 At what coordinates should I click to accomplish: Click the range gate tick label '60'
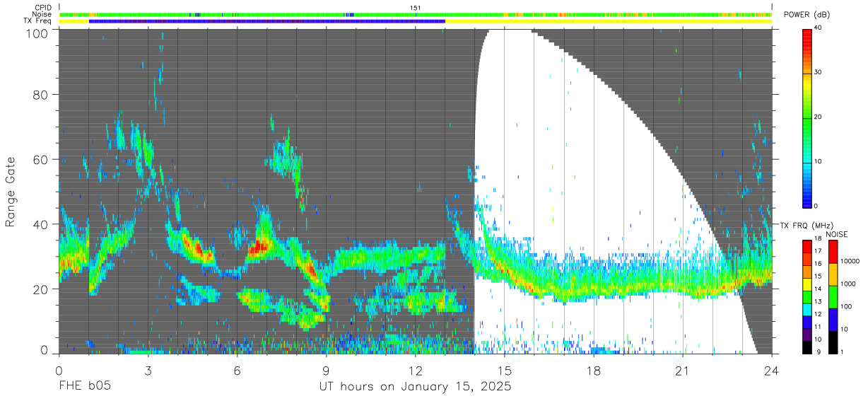(x=41, y=160)
